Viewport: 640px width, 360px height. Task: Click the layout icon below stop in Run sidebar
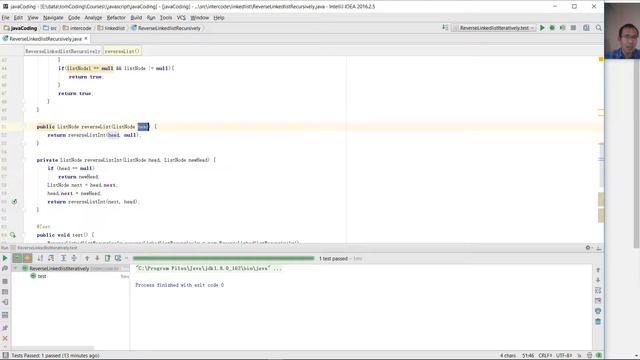pyautogui.click(x=5, y=292)
